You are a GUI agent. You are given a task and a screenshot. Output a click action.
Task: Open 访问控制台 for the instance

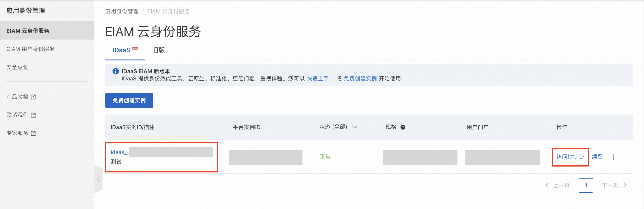(570, 157)
